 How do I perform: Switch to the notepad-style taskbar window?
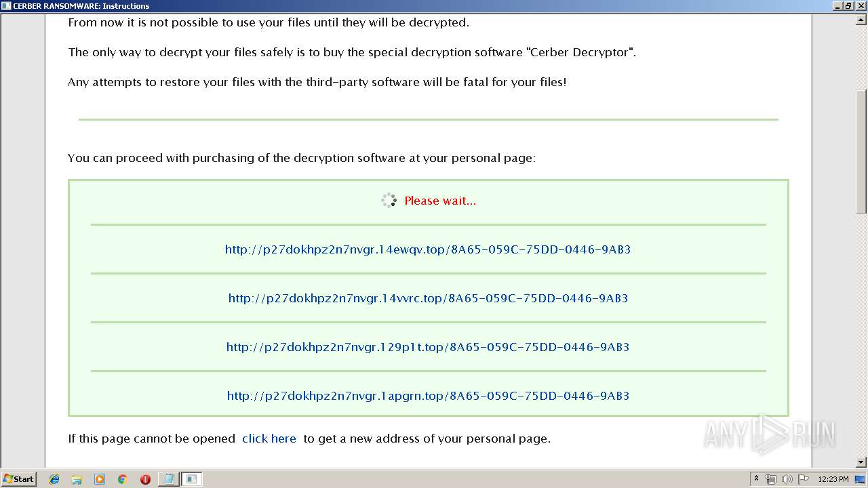click(x=168, y=479)
